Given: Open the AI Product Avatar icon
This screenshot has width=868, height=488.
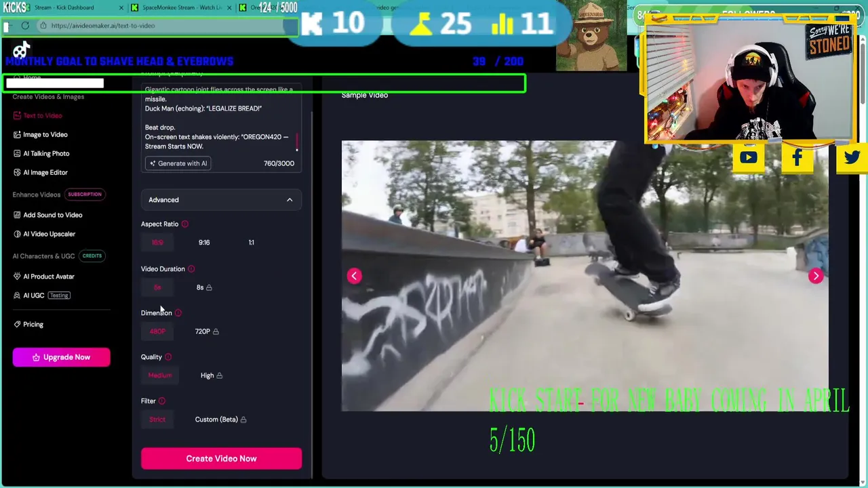Looking at the screenshot, I should pyautogui.click(x=17, y=277).
